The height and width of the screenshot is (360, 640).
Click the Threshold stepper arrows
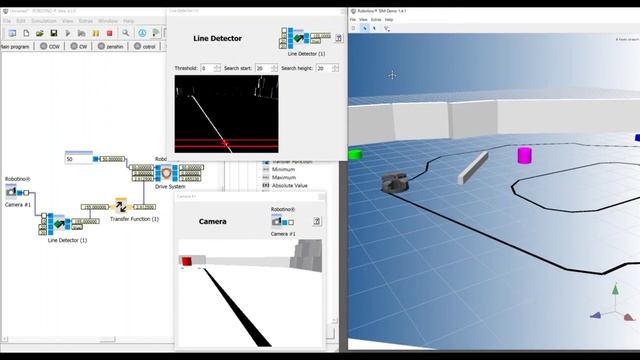point(217,68)
